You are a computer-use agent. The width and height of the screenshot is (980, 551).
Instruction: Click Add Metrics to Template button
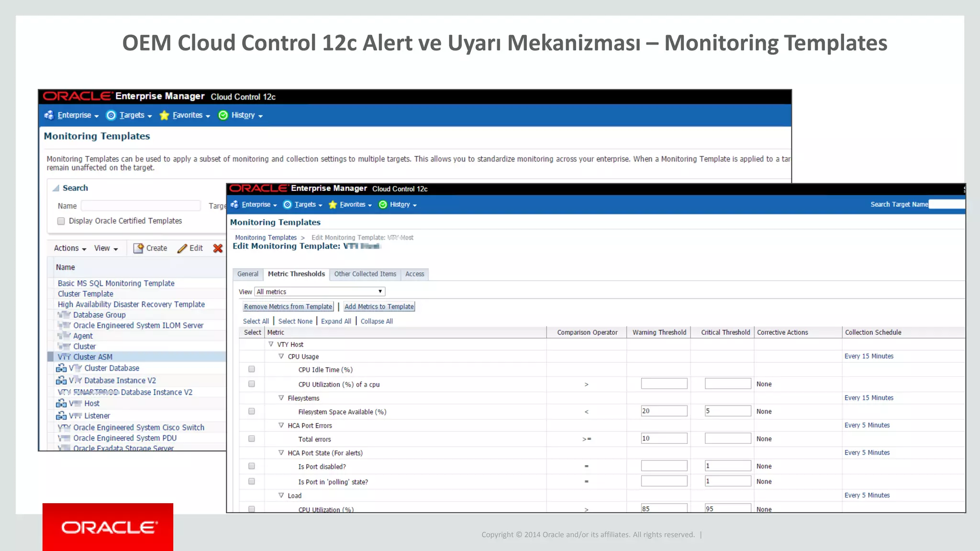pos(379,307)
